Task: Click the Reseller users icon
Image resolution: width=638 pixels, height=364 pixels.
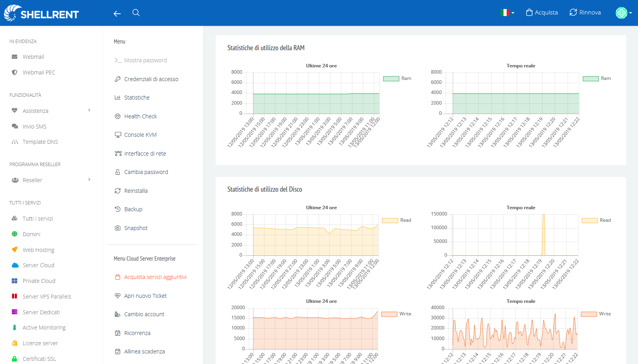Action: 15,180
